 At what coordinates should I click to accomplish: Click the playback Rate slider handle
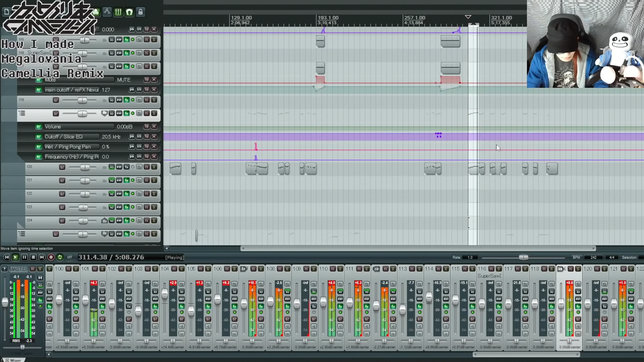tap(523, 257)
